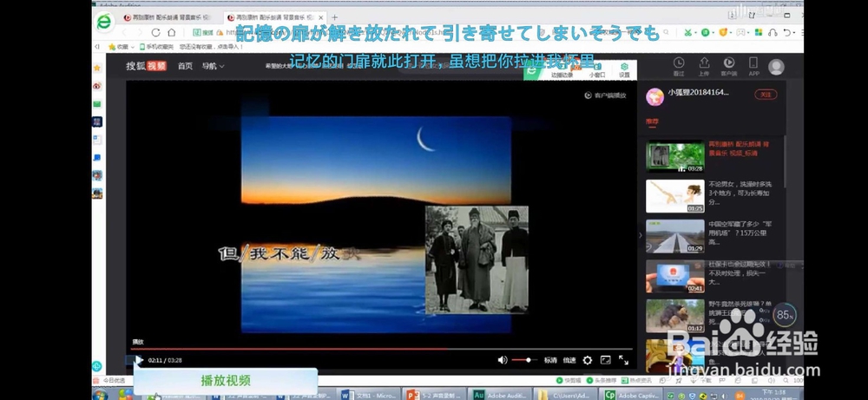Open video title 不论男女，洗澡时多洗3个地方
Screen dimensions: 868x400
(740, 193)
